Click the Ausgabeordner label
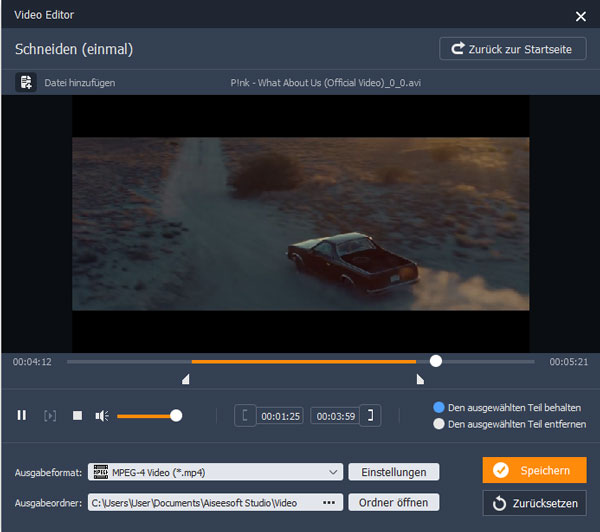Viewport: 600px width, 532px height. [x=49, y=503]
